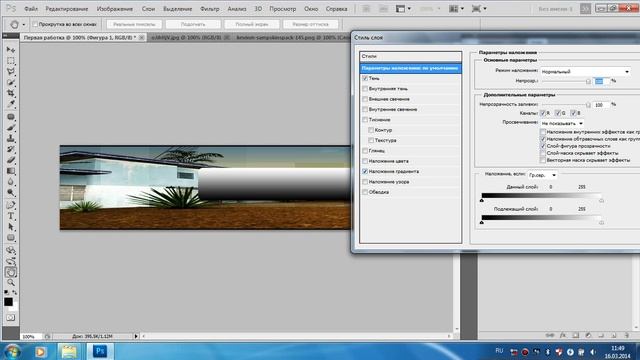Screen dimensions: 640x360
Task: Open the Наложение, если dropdown
Action: tap(542, 175)
